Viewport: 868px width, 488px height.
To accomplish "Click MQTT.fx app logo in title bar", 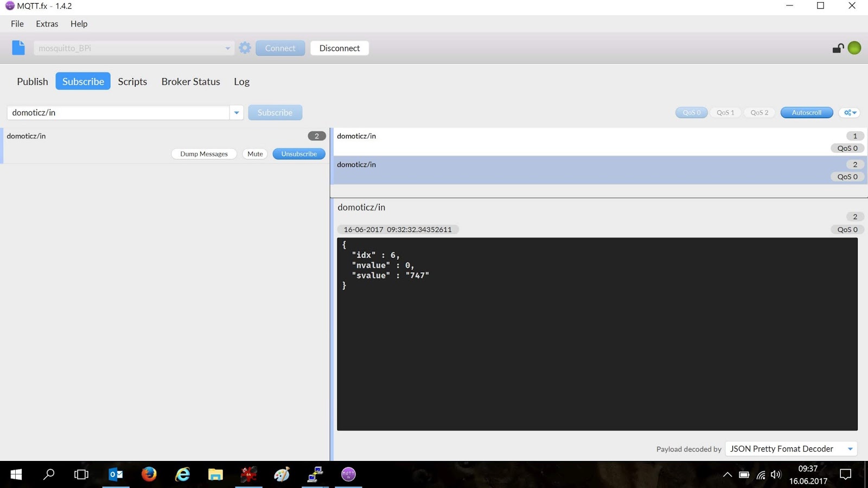I will point(10,6).
